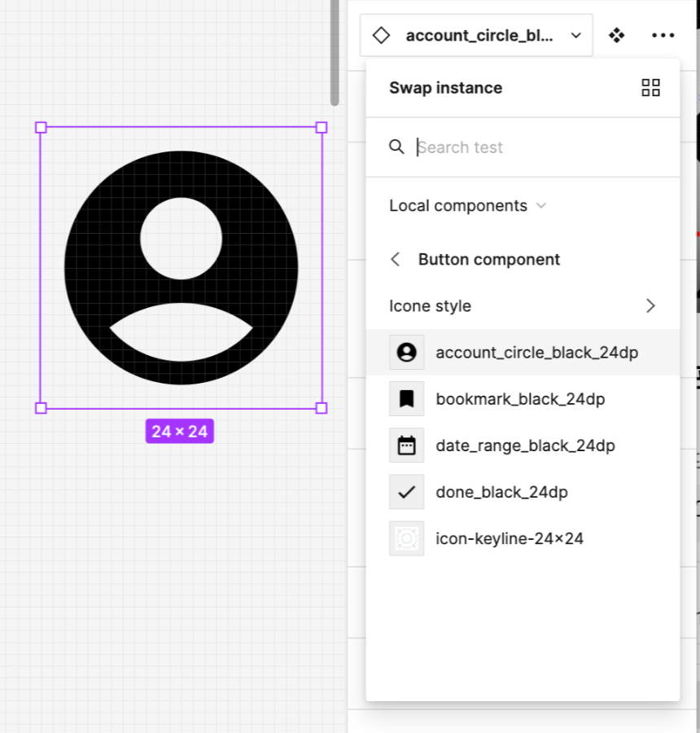
Task: Click the calendar date range icon thumbnail
Action: click(x=406, y=445)
